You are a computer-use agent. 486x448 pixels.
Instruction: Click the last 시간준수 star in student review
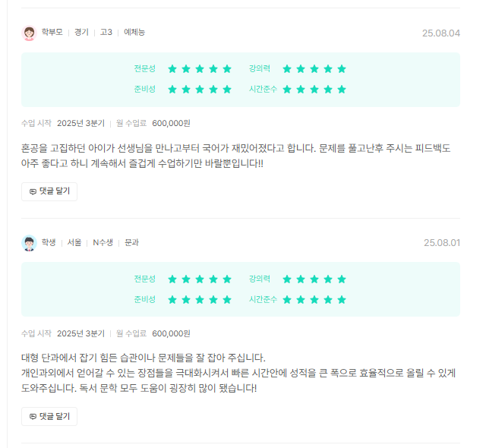click(x=342, y=299)
